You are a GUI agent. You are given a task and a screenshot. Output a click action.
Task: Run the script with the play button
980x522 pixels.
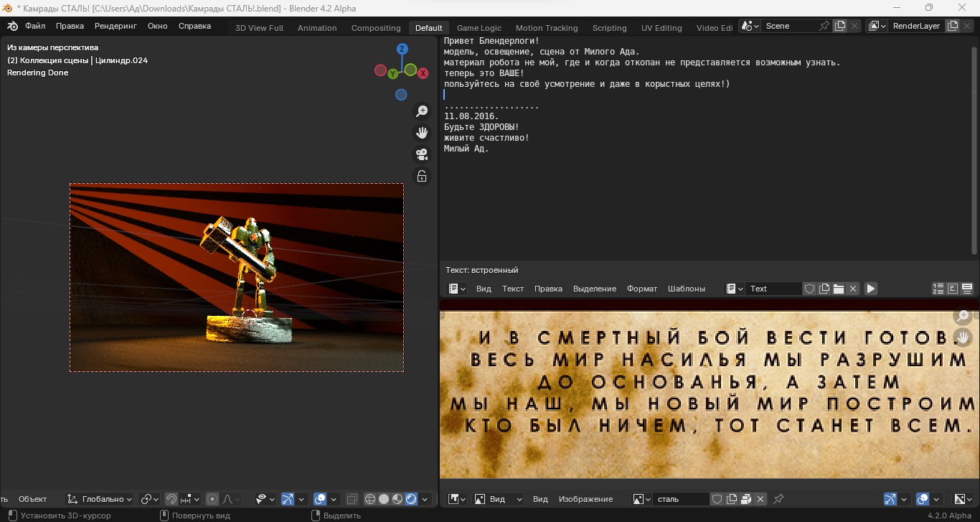click(x=870, y=289)
